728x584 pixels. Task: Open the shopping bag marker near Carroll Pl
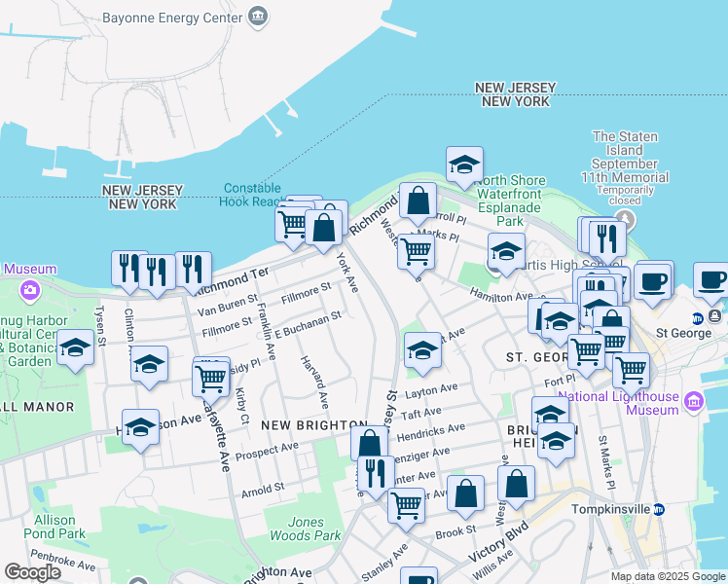pos(418,201)
